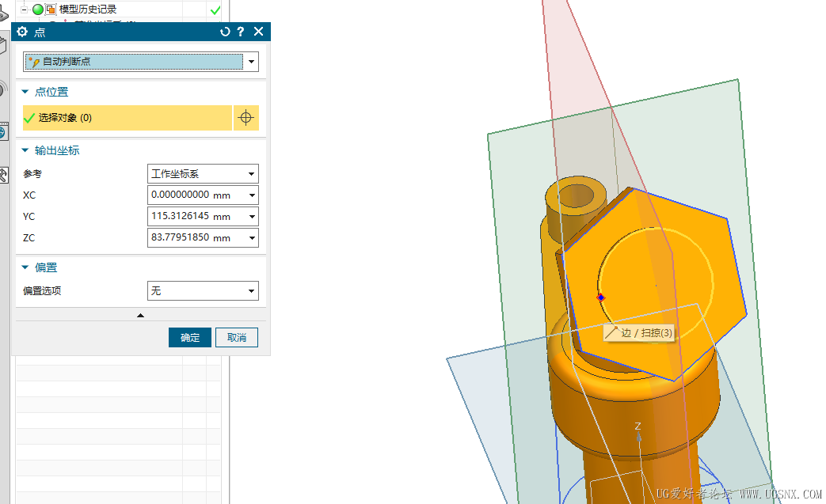Collapse the 偏置 section

25,267
